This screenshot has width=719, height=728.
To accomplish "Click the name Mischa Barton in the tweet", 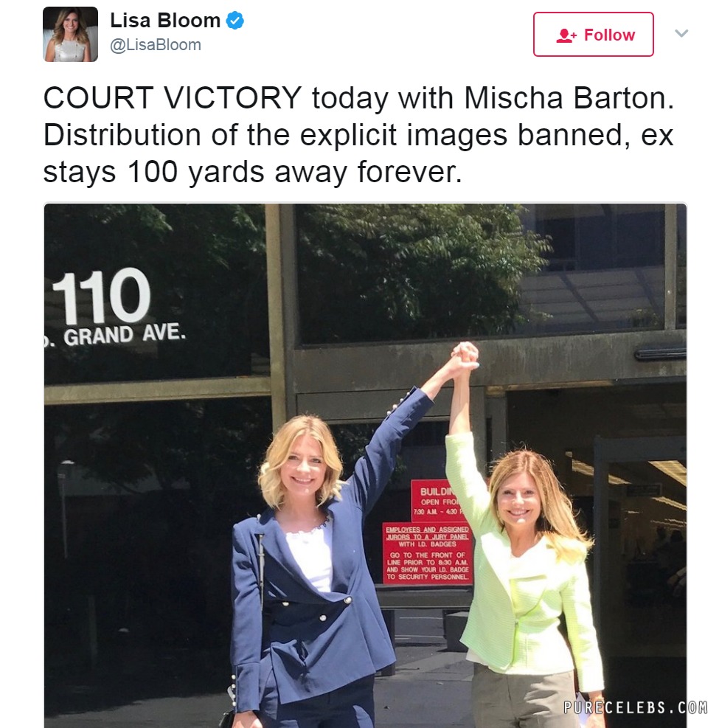I will coord(569,98).
